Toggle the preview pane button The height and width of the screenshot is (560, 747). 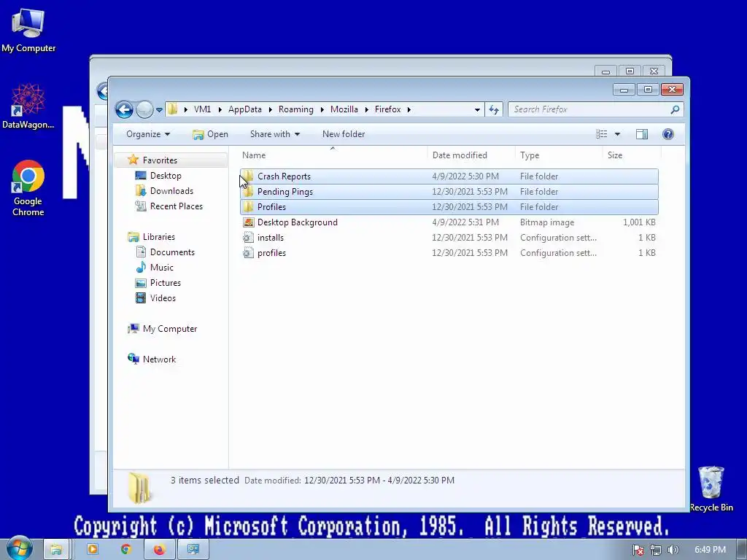tap(642, 134)
